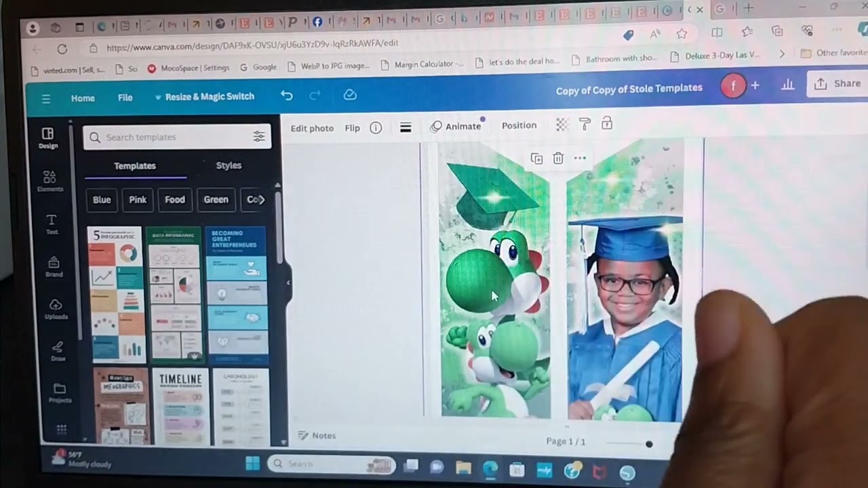Open more options three-dot menu on element
Image resolution: width=868 pixels, height=488 pixels.
point(580,158)
